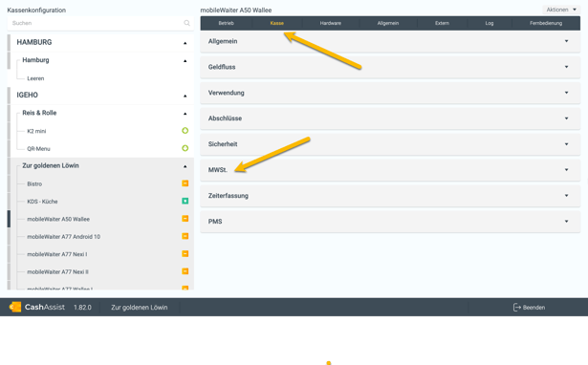Expand the Sicherheit section
Viewport: 588px width, 365px height.
tap(390, 144)
